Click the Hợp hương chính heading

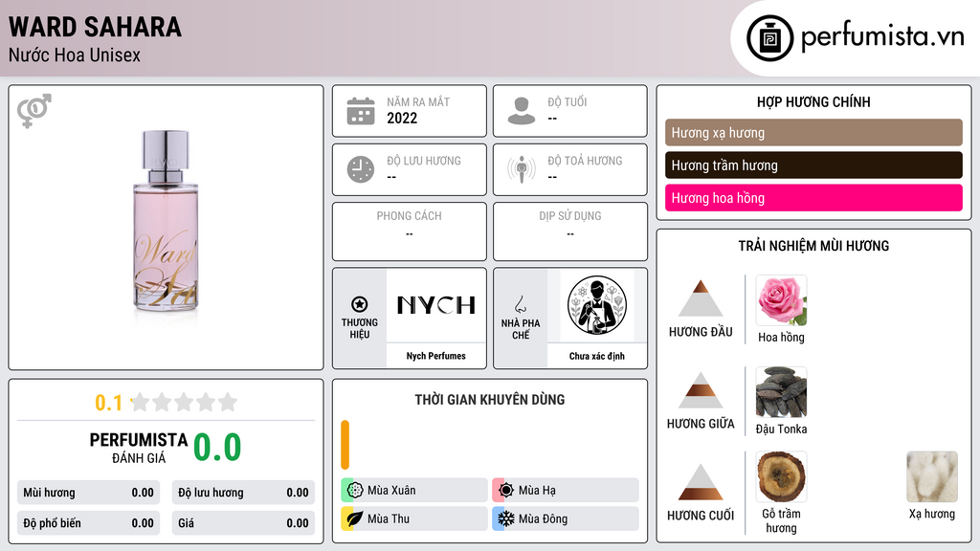(813, 101)
